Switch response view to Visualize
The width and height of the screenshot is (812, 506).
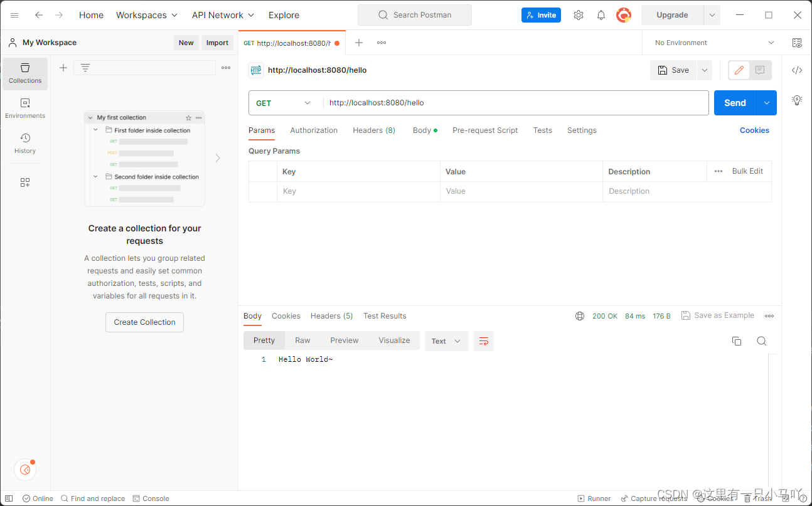[394, 340]
